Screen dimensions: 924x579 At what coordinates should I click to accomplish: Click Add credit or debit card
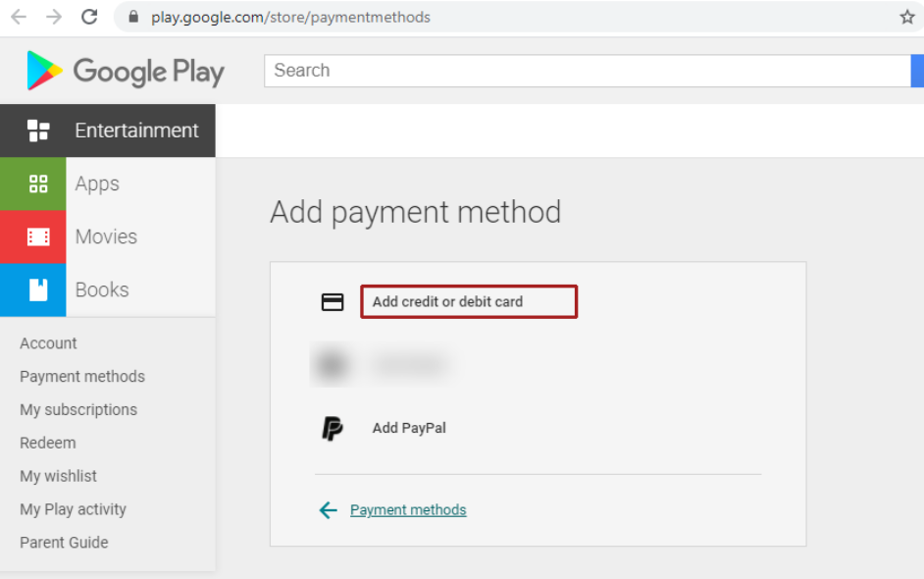[469, 301]
